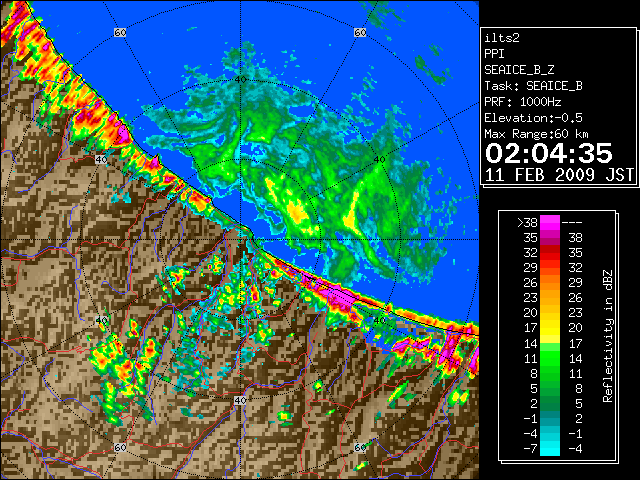Click the 'Max Range:60 km' line

pyautogui.click(x=536, y=134)
